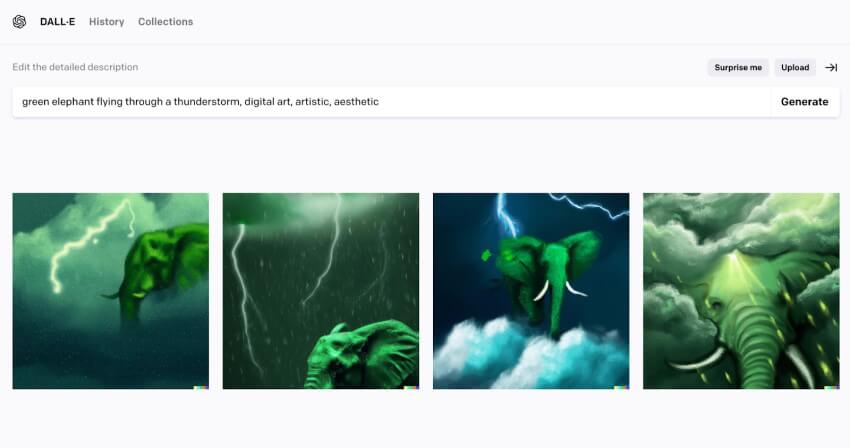Image resolution: width=850 pixels, height=448 pixels.
Task: Click the Upload button
Action: (x=795, y=67)
